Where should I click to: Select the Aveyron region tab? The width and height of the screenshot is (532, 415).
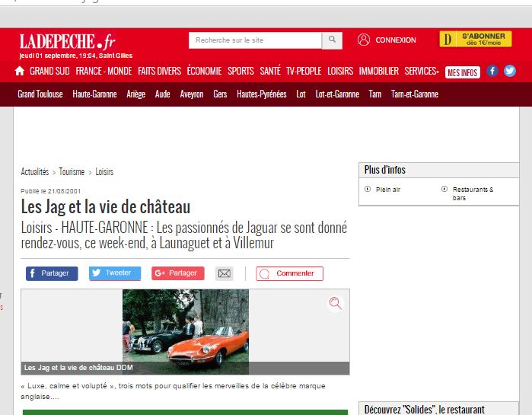tap(192, 94)
